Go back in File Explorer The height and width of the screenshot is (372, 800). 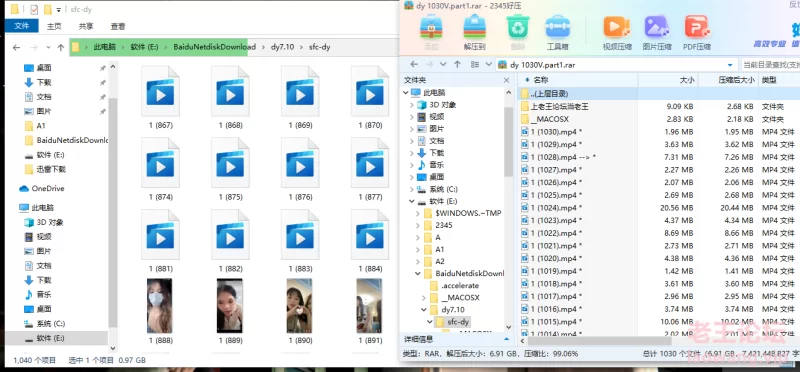pyautogui.click(x=16, y=47)
